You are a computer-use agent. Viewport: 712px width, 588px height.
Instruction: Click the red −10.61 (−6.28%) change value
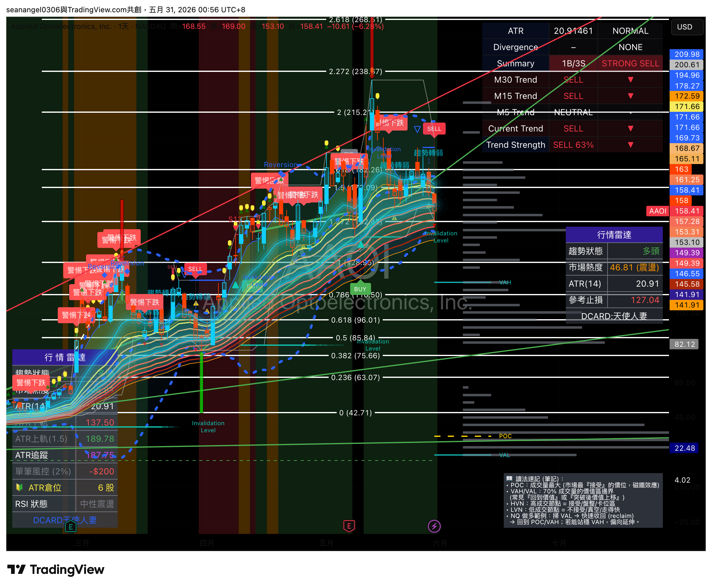355,26
